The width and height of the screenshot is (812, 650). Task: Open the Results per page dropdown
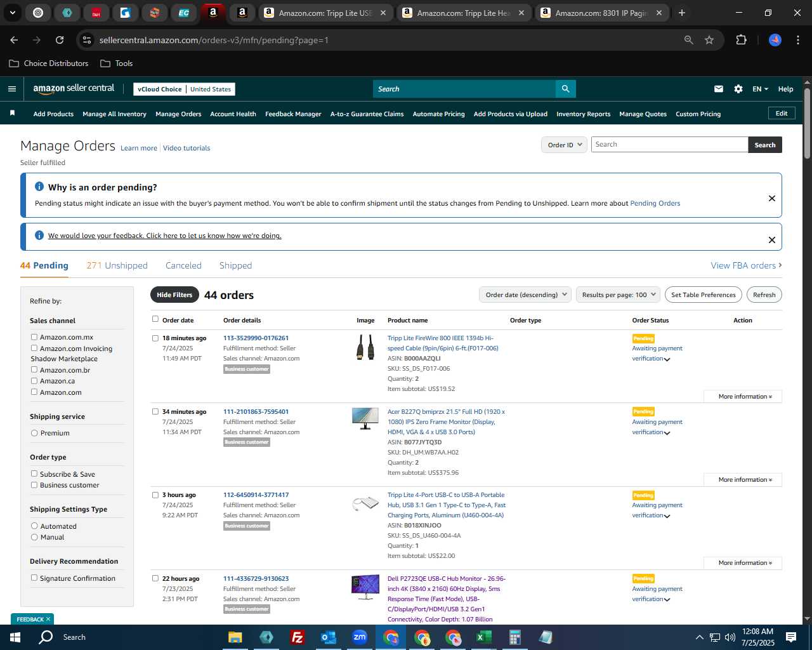click(x=618, y=295)
